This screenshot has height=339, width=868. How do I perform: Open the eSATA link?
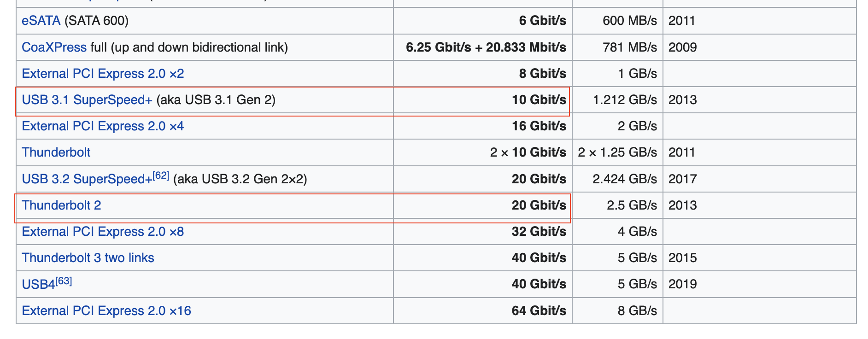pos(41,21)
